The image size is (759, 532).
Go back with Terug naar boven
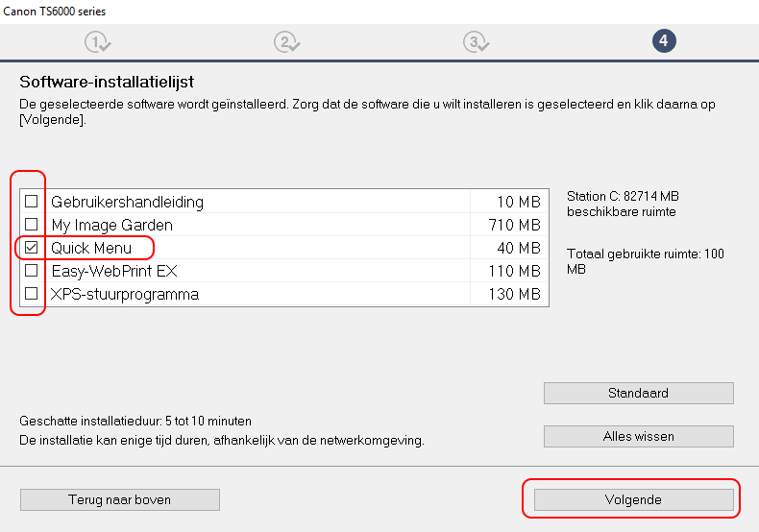click(120, 499)
